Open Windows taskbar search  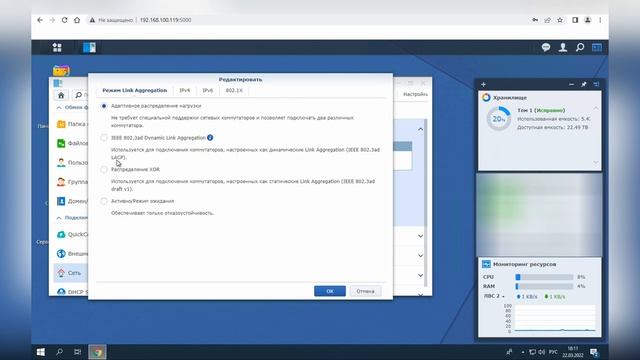[59, 352]
